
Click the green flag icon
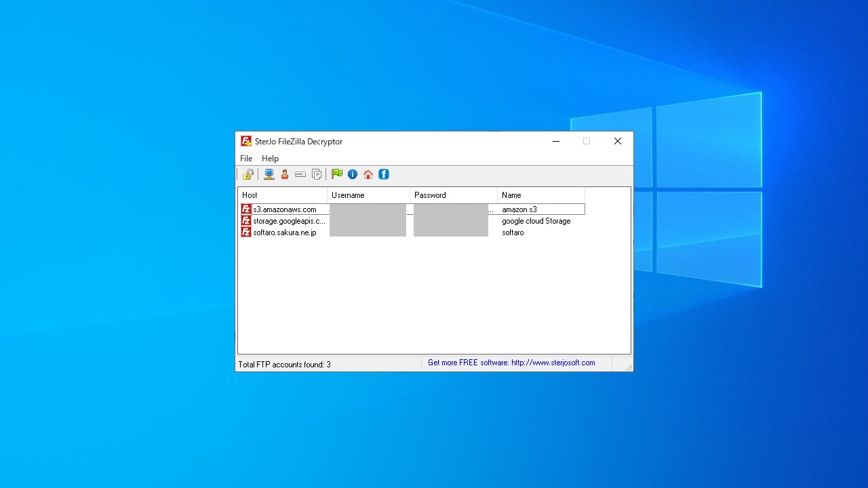point(337,174)
